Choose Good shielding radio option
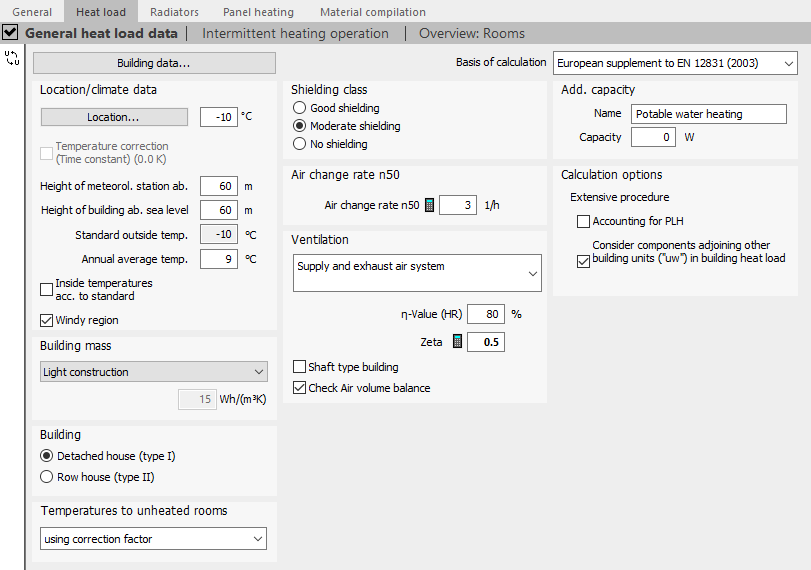 click(299, 108)
